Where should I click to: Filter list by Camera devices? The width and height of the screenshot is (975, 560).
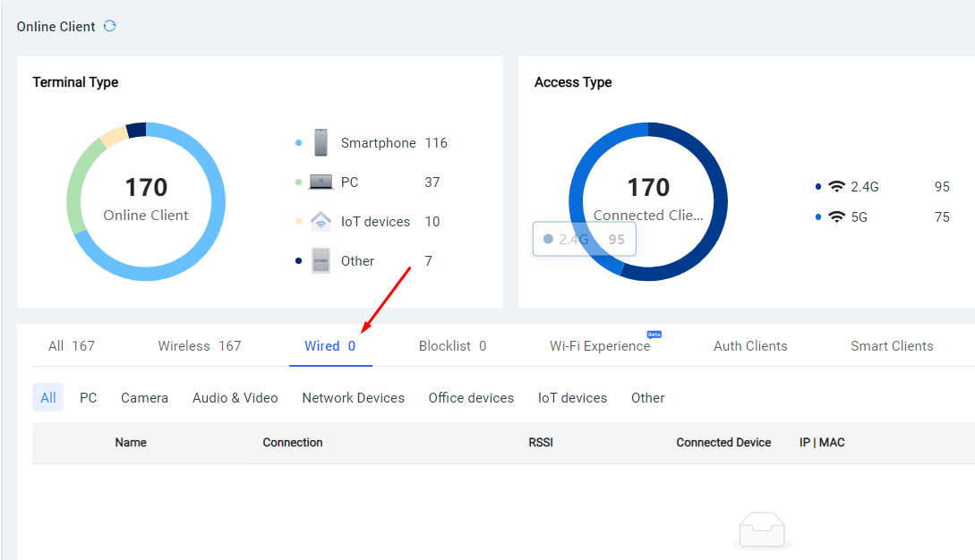click(x=144, y=398)
